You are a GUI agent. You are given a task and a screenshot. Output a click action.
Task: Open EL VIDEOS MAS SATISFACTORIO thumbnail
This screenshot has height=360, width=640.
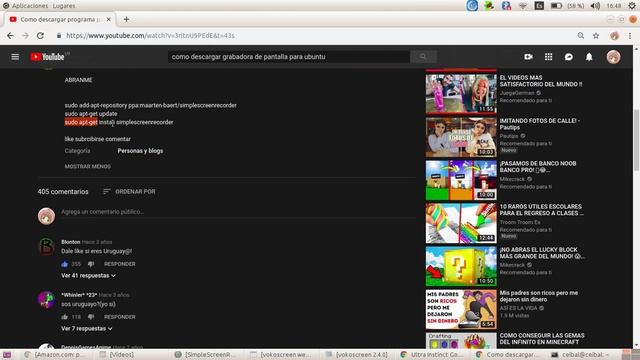click(x=461, y=93)
